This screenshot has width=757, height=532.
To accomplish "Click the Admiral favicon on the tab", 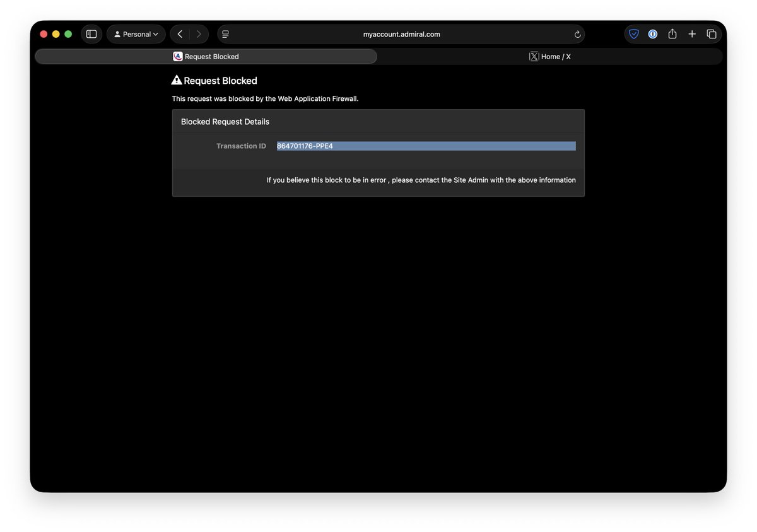I will coord(178,57).
